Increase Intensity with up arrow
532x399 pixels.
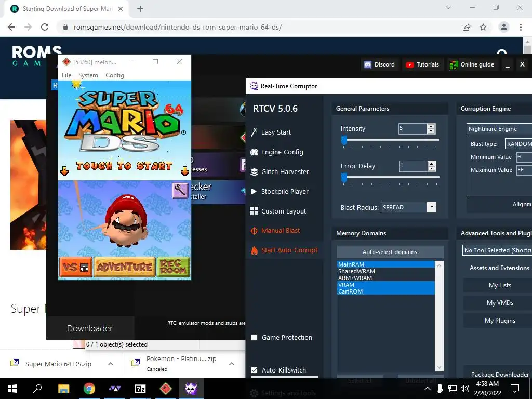(431, 126)
